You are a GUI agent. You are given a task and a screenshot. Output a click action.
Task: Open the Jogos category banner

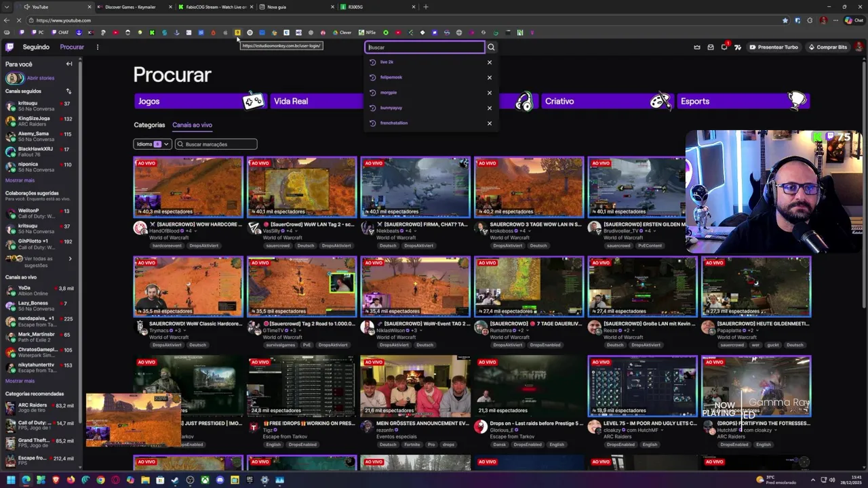pos(199,101)
